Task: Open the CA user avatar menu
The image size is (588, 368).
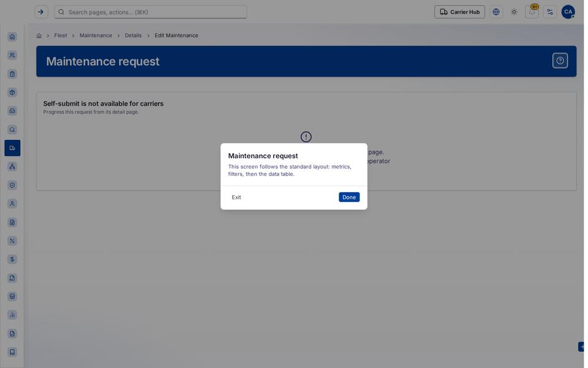Action: (568, 12)
